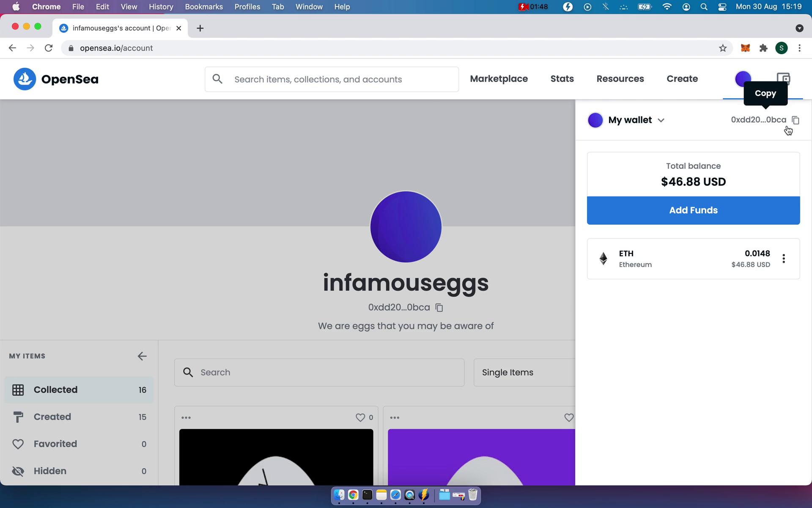This screenshot has height=508, width=812.
Task: Click the first collected NFT thumbnail
Action: [276, 456]
